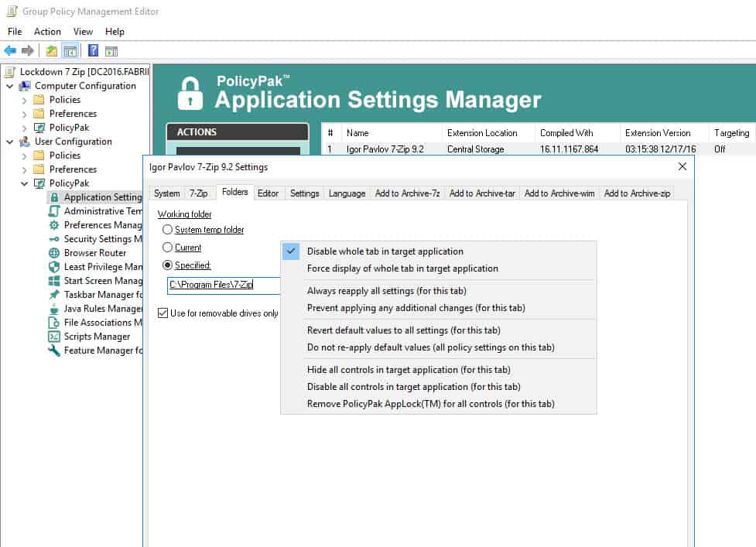This screenshot has width=756, height=547.
Task: Click the Java Rules Manager cup icon
Action: pyautogui.click(x=54, y=309)
